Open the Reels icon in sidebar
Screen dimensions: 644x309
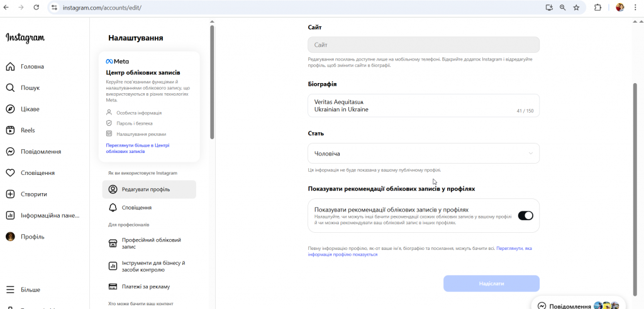(10, 130)
